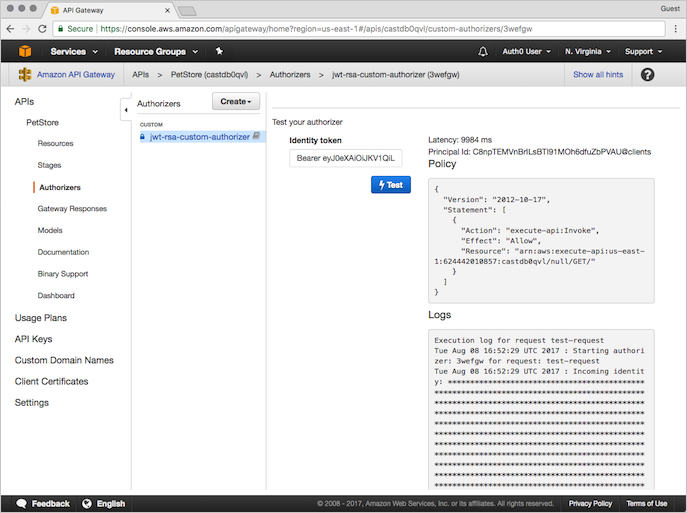The width and height of the screenshot is (687, 513).
Task: Open Documentation section
Action: (x=63, y=252)
